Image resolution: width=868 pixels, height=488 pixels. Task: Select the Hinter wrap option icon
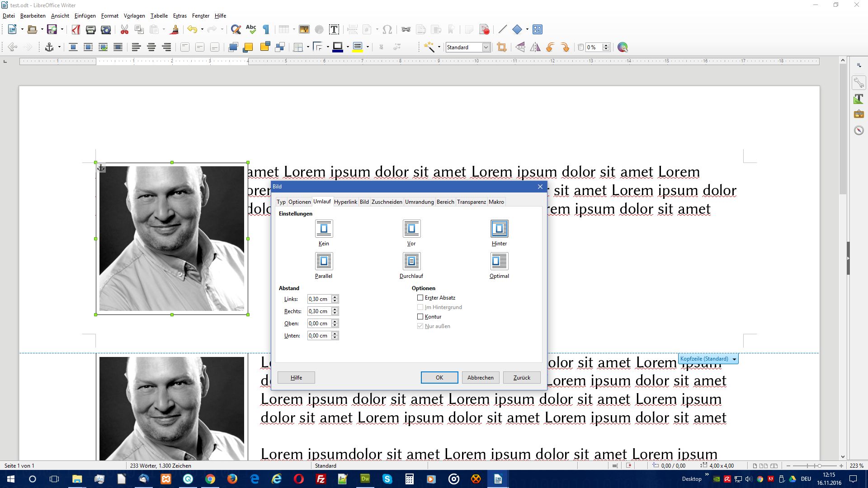(499, 229)
